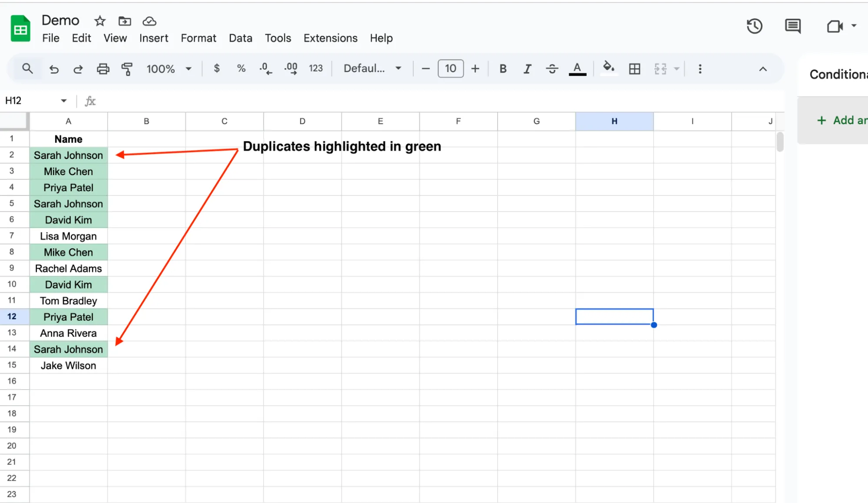Viewport: 868px width, 503px height.
Task: Toggle italic formatting
Action: (x=527, y=68)
